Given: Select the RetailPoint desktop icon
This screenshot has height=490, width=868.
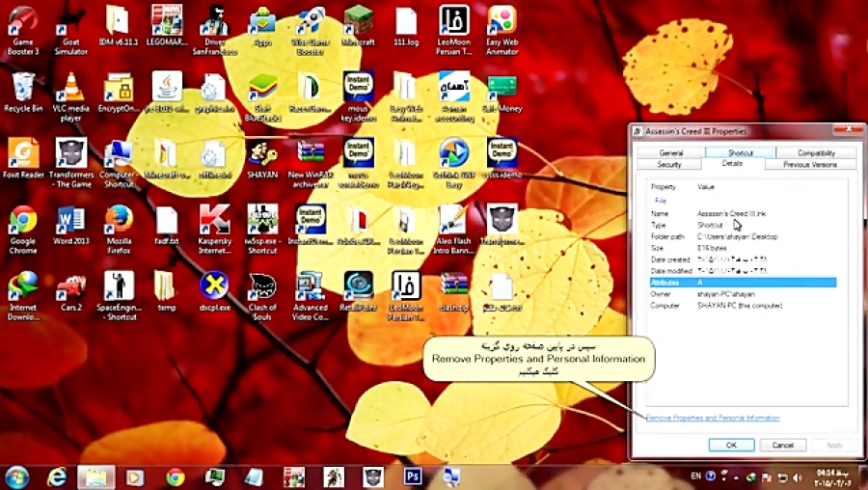Looking at the screenshot, I should click(358, 292).
